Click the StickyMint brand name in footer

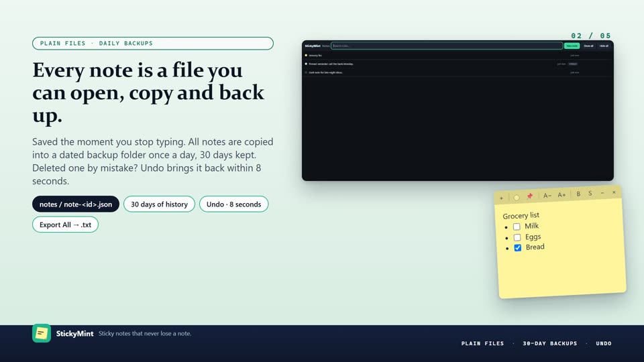74,334
